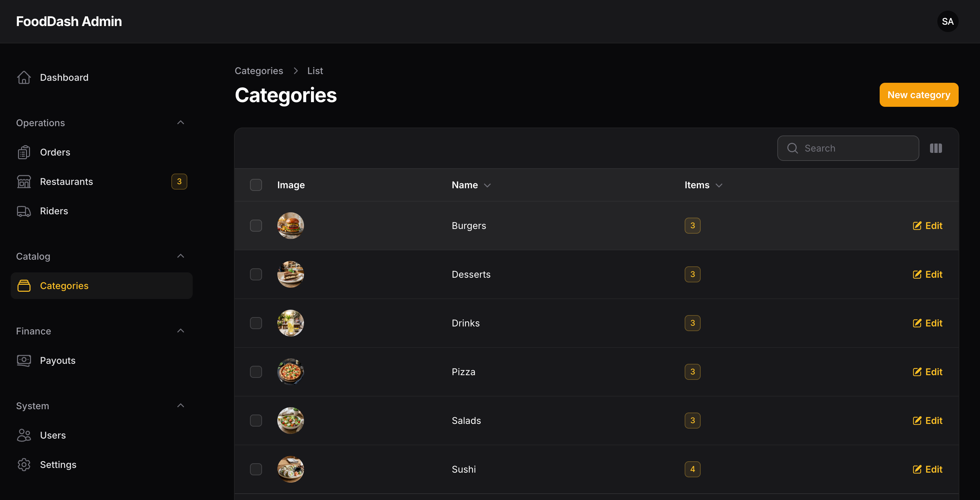Click the Users people icon
Screen dimensions: 980x500
coord(24,435)
